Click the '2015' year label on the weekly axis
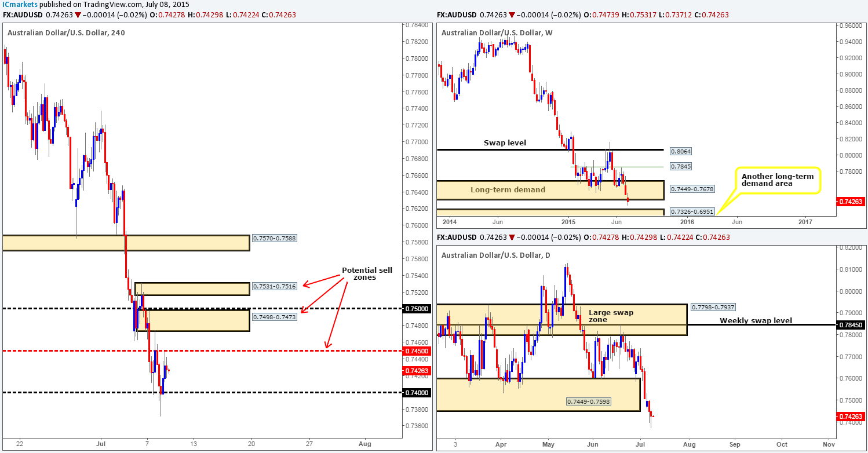Viewport: 868px width, 453px height. click(x=568, y=221)
